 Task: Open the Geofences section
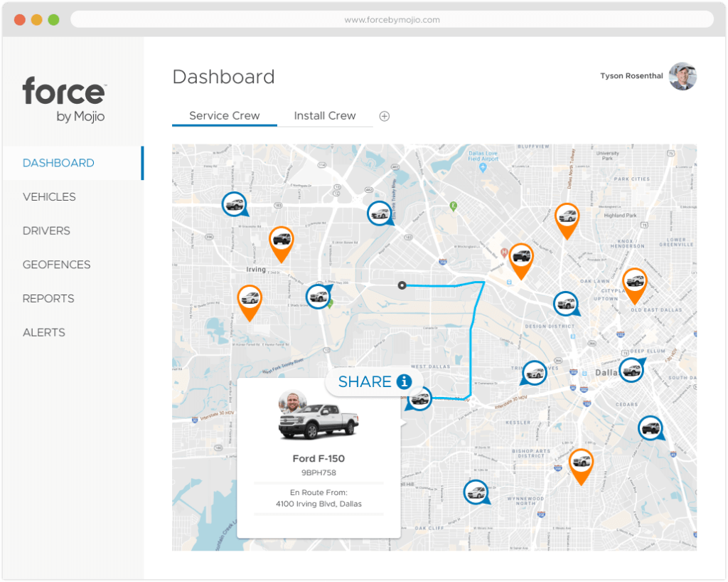click(57, 265)
